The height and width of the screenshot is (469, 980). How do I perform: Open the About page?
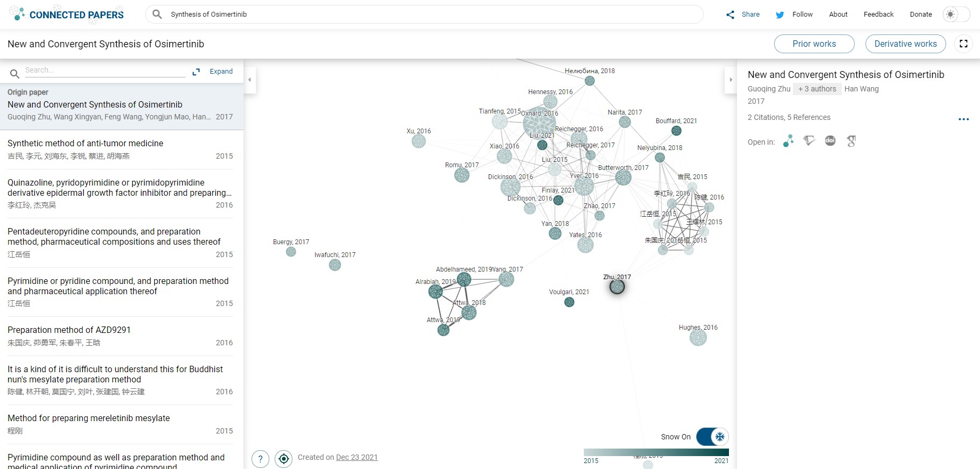(x=838, y=15)
